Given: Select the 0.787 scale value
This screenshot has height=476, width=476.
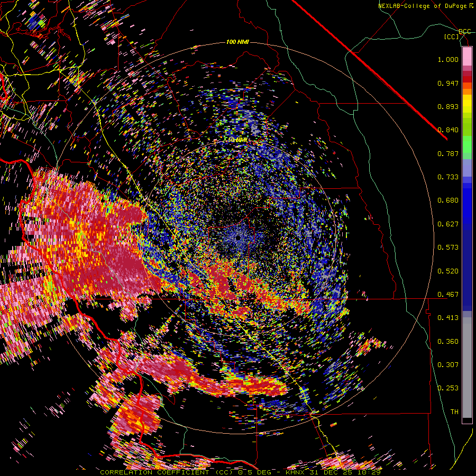Looking at the screenshot, I should 448,153.
